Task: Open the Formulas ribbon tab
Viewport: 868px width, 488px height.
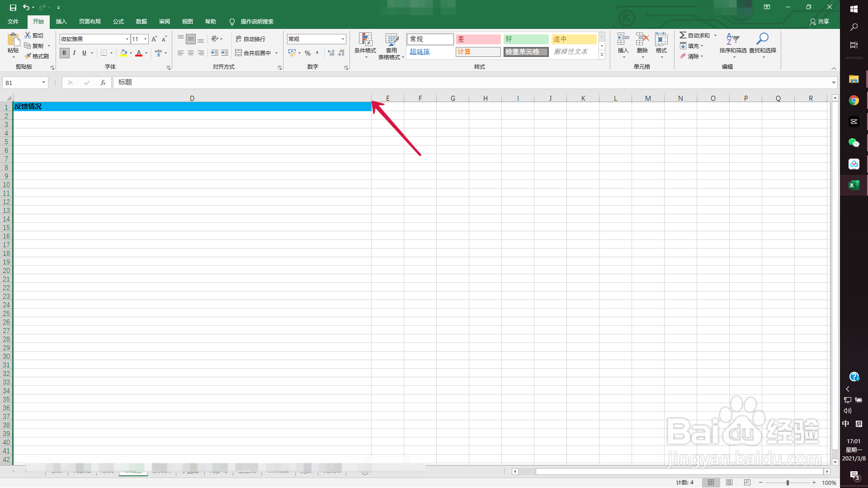Action: tap(118, 22)
